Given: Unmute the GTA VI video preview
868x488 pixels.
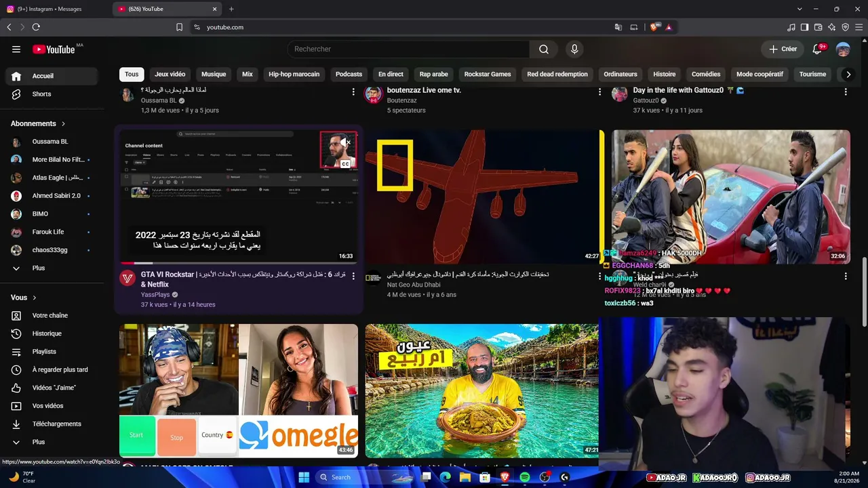Looking at the screenshot, I should pyautogui.click(x=345, y=142).
